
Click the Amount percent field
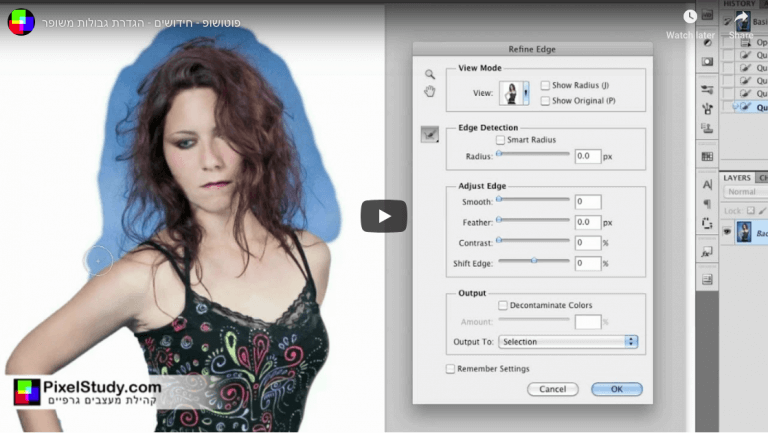point(588,322)
